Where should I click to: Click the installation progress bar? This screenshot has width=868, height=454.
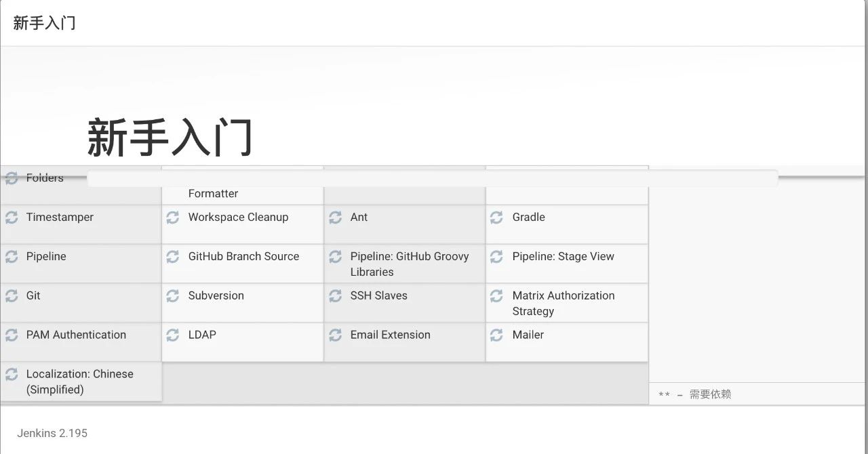432,178
